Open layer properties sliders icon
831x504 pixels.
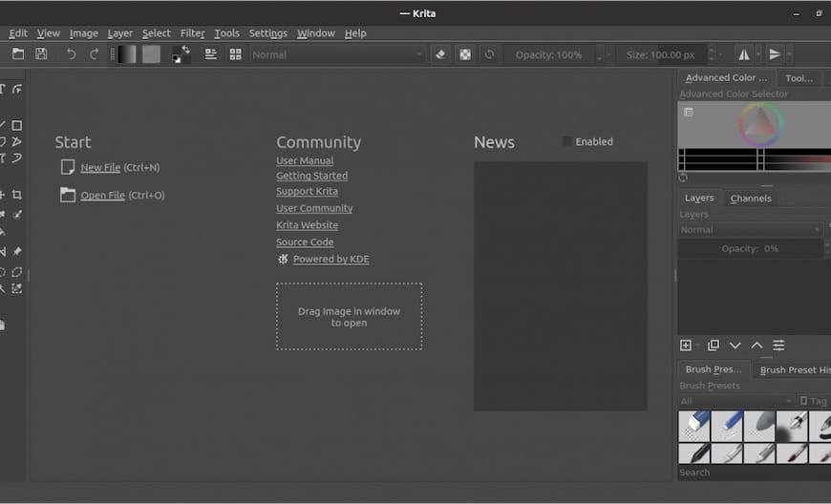[778, 346]
